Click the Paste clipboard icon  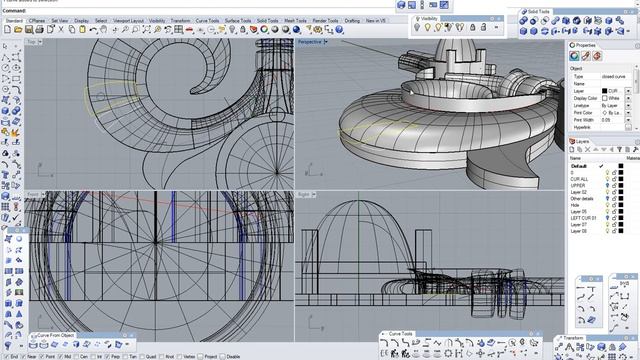(x=82, y=29)
